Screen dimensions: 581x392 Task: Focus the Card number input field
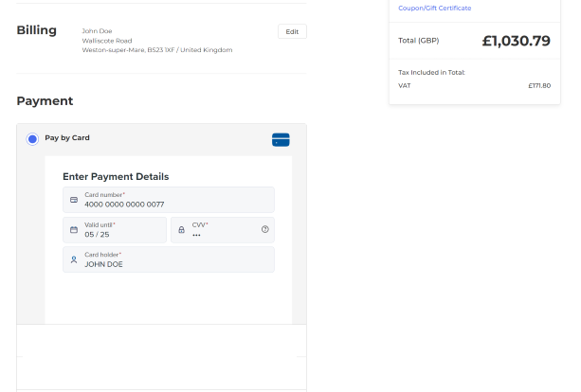tap(171, 204)
